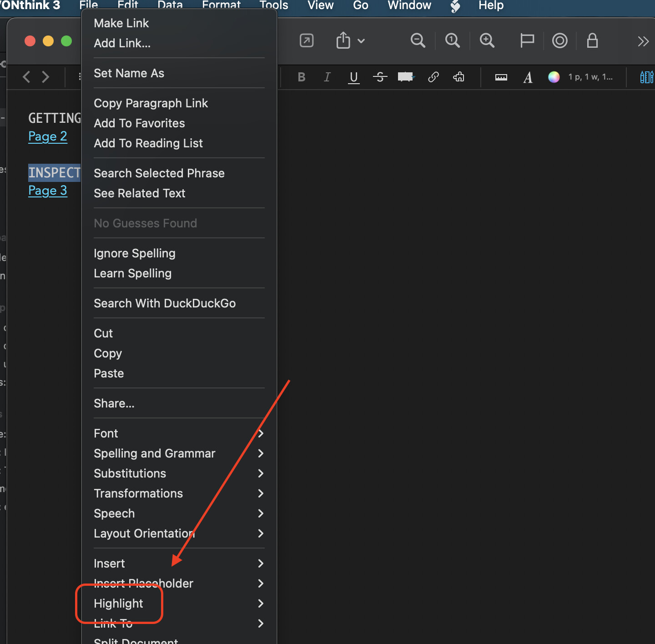The height and width of the screenshot is (644, 655).
Task: Show the ruler using ruler icon
Action: point(501,77)
